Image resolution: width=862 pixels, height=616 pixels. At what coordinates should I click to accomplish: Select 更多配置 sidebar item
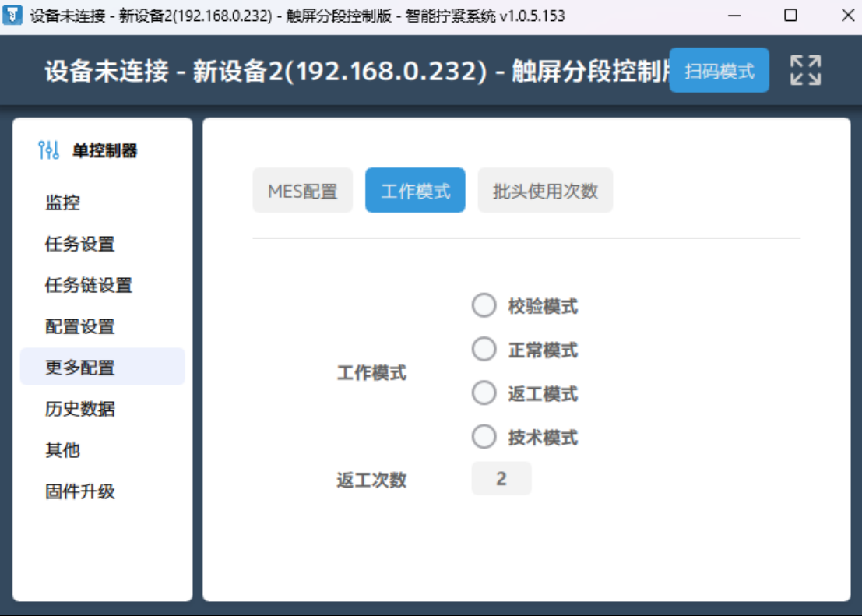[x=102, y=367]
